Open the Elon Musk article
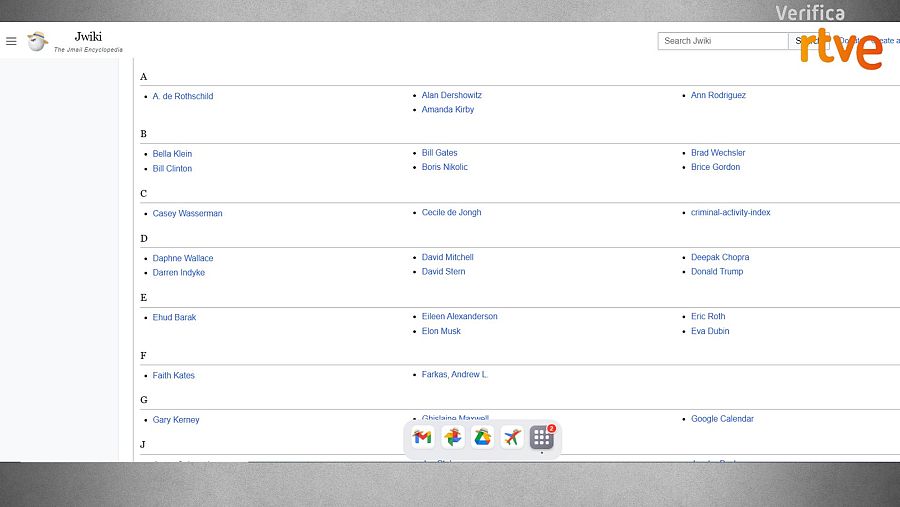 coord(441,331)
